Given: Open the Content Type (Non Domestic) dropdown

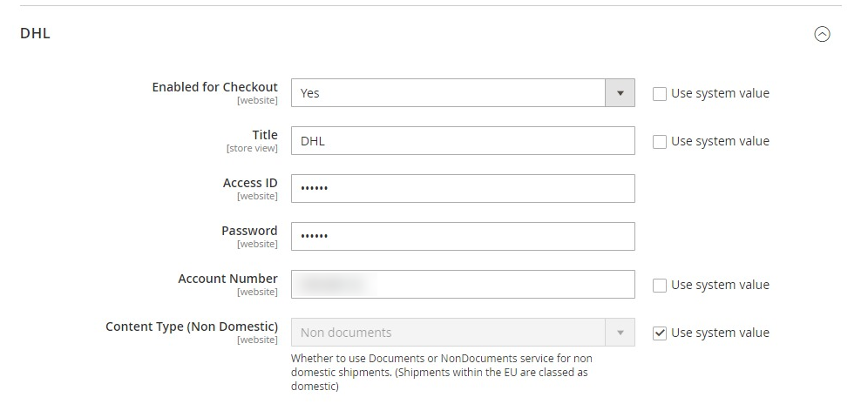Looking at the screenshot, I should click(x=463, y=333).
